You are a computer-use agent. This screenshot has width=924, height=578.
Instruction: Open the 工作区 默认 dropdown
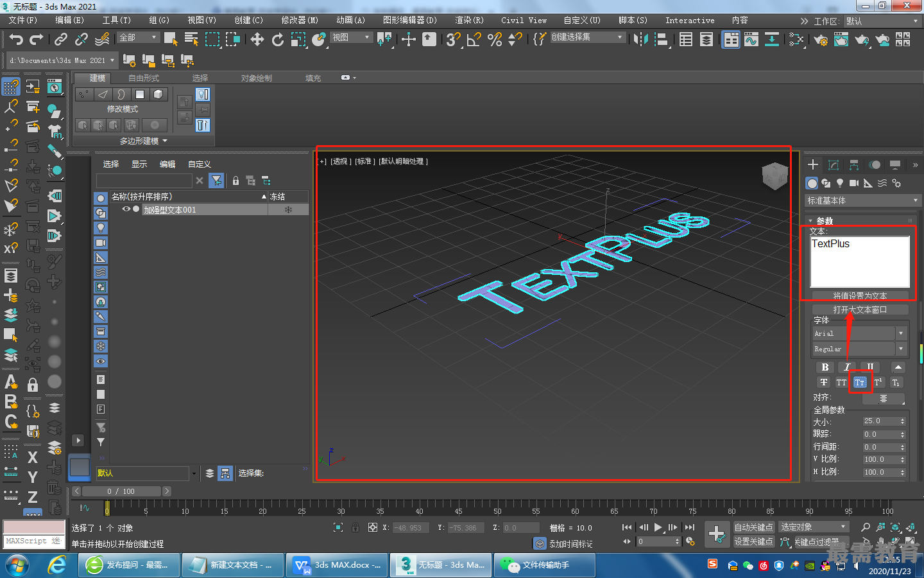coord(882,21)
